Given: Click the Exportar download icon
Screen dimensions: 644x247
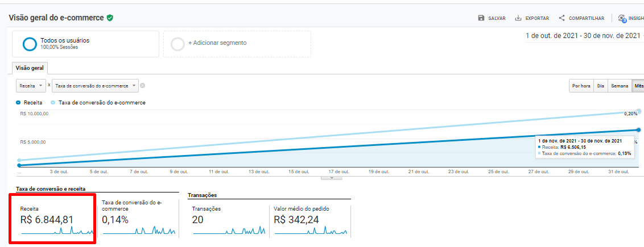Looking at the screenshot, I should [518, 18].
